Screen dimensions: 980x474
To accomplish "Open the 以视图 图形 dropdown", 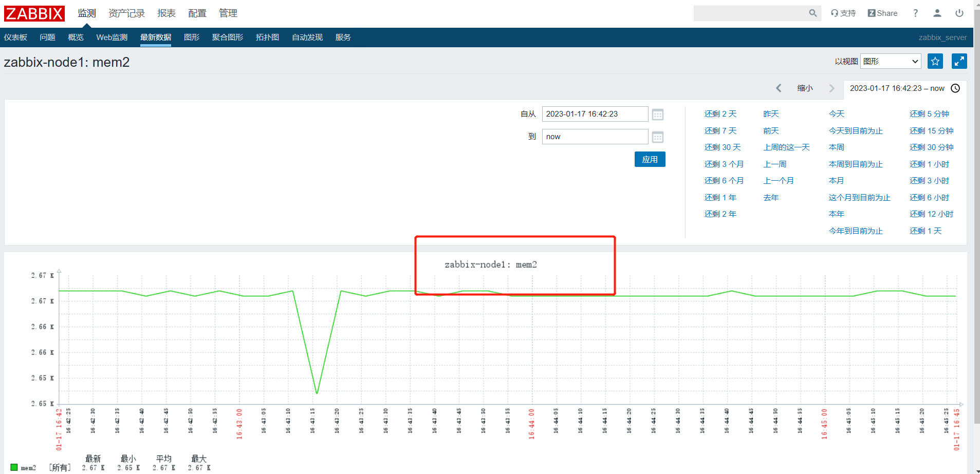I will click(891, 61).
